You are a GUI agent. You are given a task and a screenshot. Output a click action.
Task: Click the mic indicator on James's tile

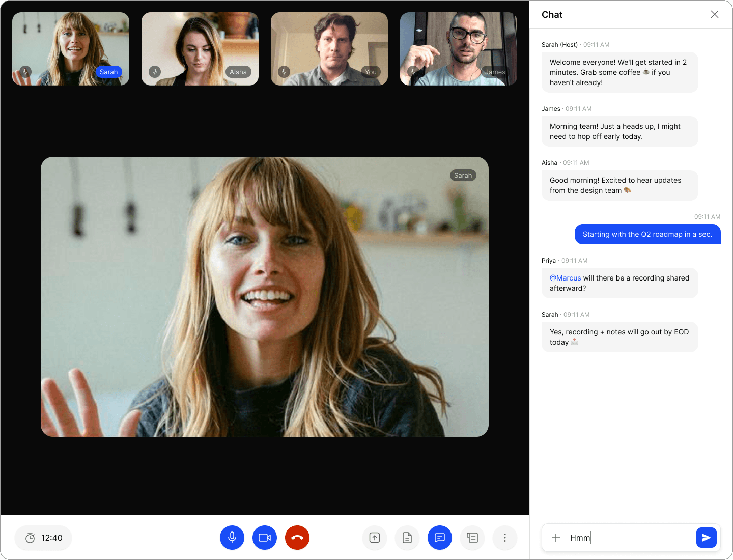coord(413,72)
